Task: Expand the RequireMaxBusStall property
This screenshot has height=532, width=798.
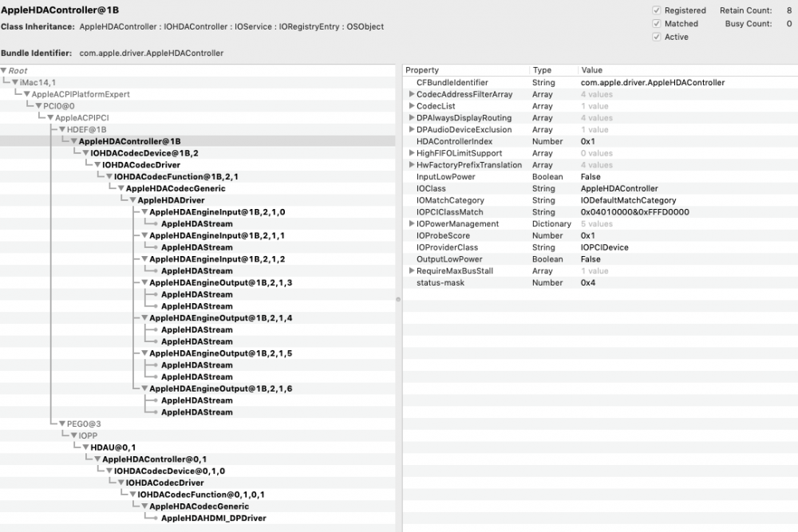Action: [x=411, y=271]
